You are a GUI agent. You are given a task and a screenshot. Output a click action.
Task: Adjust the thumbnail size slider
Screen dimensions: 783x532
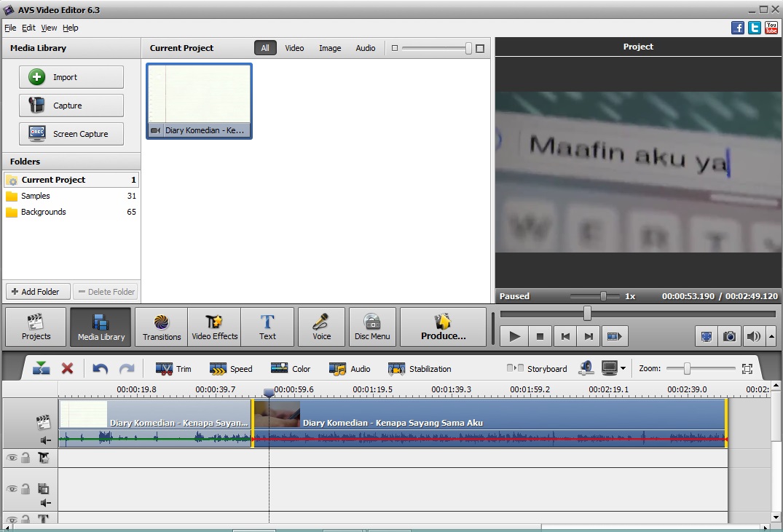[468, 48]
